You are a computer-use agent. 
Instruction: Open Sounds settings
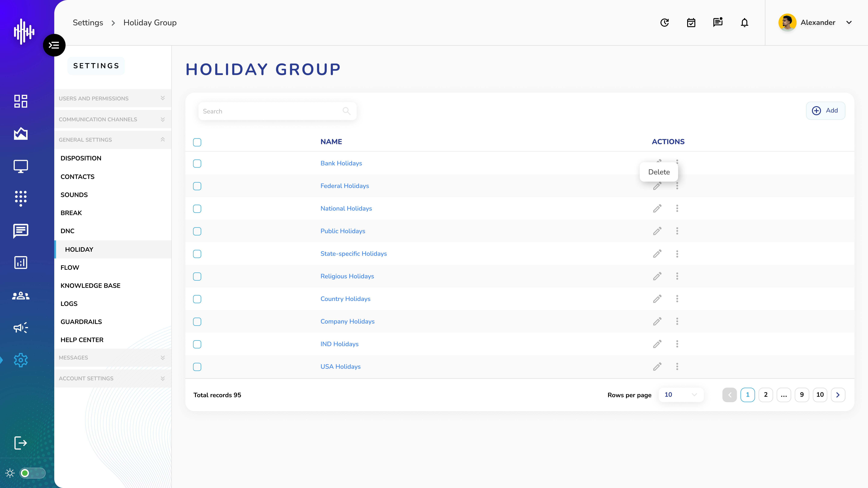74,195
